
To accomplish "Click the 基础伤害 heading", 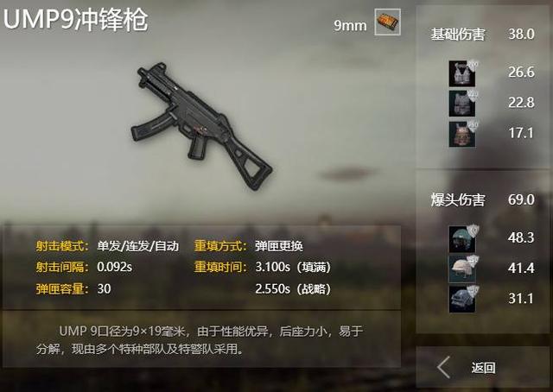I will tap(458, 35).
